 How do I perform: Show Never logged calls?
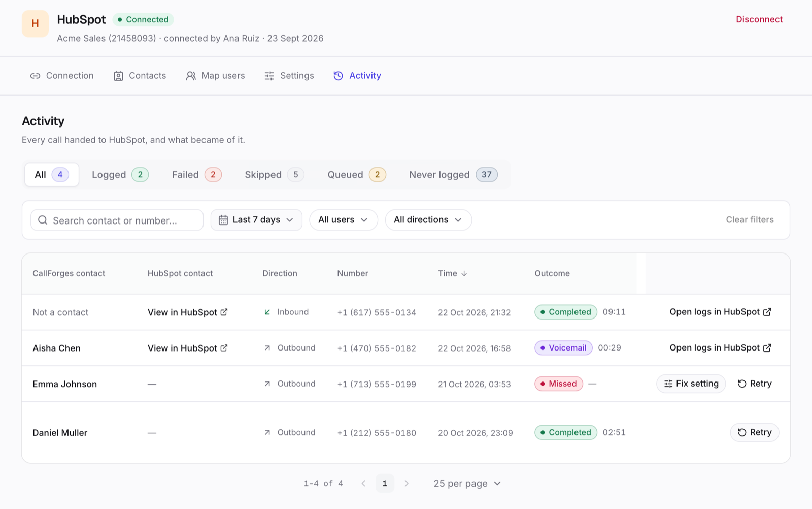[x=453, y=175]
